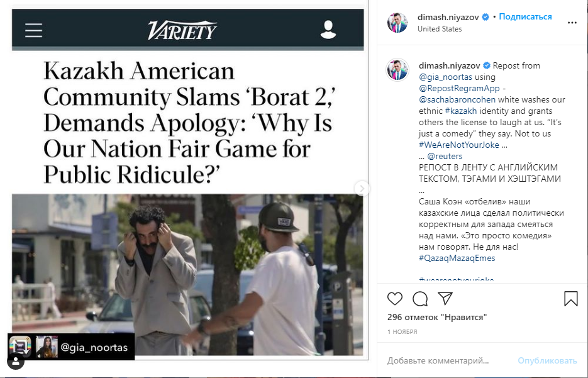Open #QazaqMazaqEmes hashtag
The height and width of the screenshot is (378, 588).
[457, 258]
